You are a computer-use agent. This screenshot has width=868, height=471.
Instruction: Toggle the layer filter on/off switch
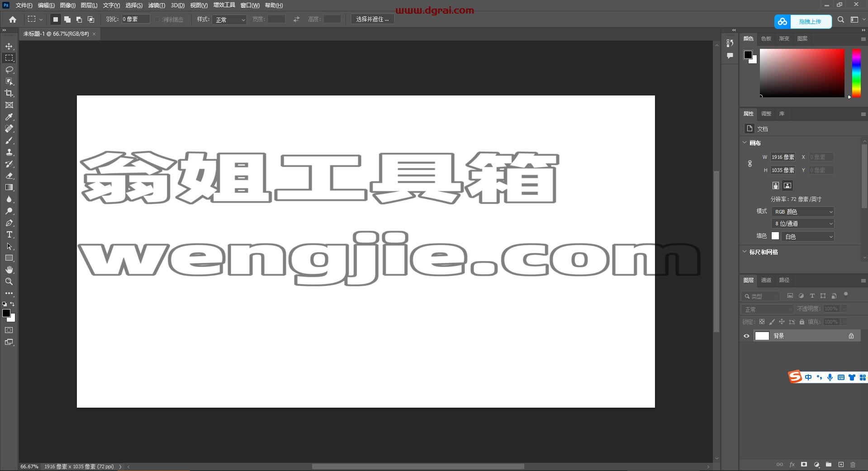pyautogui.click(x=845, y=295)
